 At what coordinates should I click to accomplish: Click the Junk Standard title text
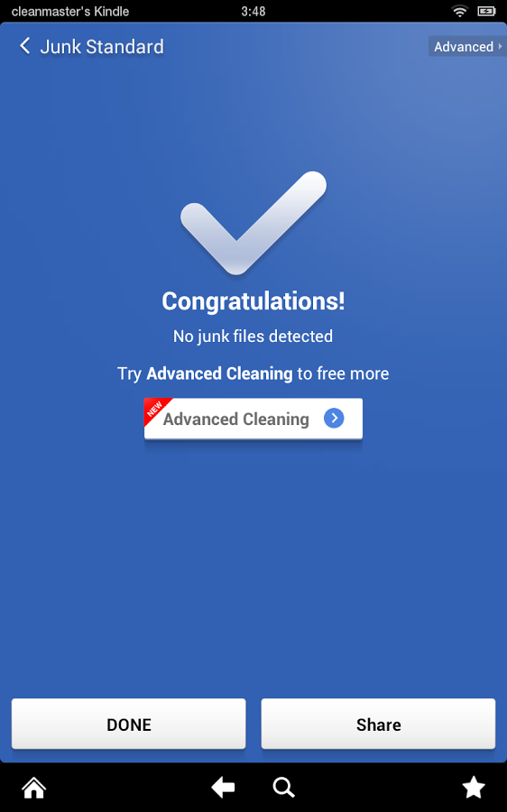[102, 47]
